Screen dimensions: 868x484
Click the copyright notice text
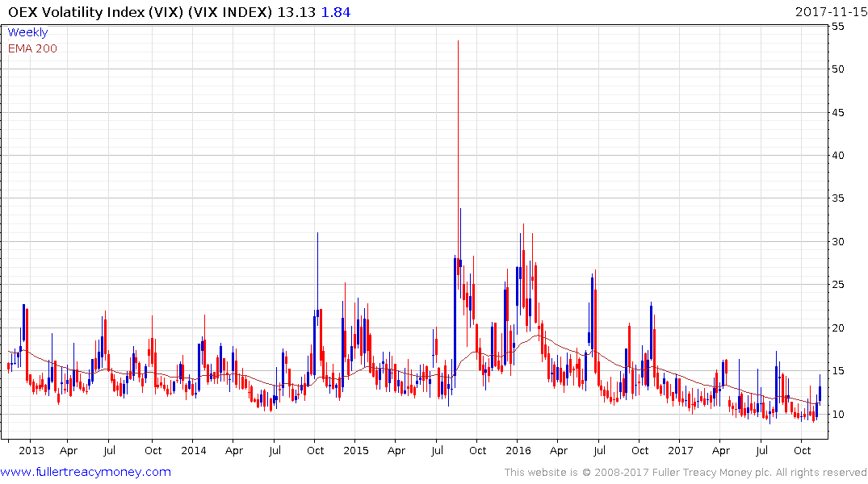(x=686, y=473)
